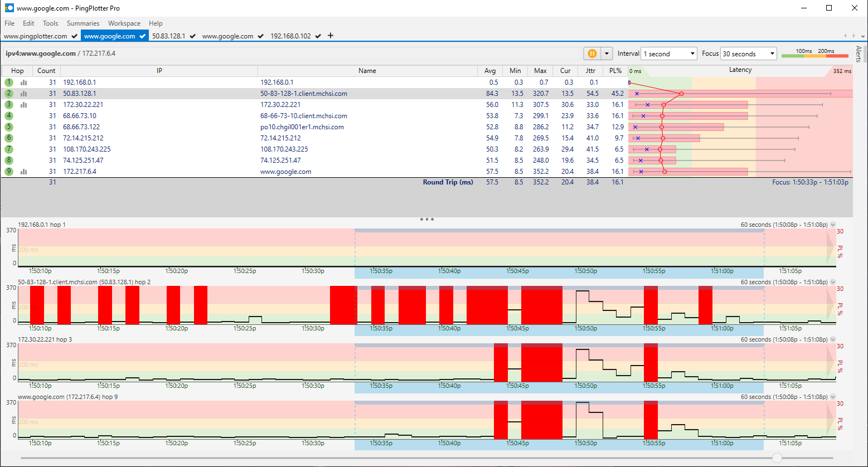Open the Interval dropdown showing 1 second
The image size is (868, 467).
[x=669, y=53]
